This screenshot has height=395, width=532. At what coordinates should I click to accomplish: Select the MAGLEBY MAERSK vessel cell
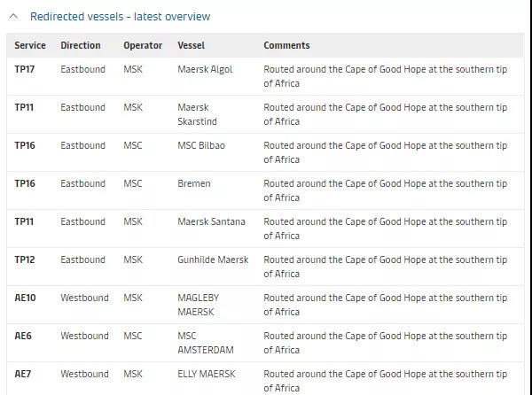point(198,305)
